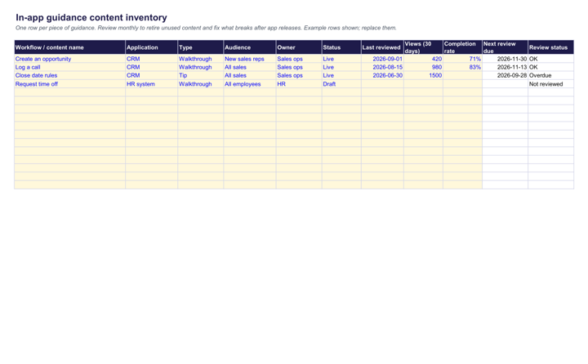Select the 'Tip' type cell
588x364 pixels.
point(201,75)
